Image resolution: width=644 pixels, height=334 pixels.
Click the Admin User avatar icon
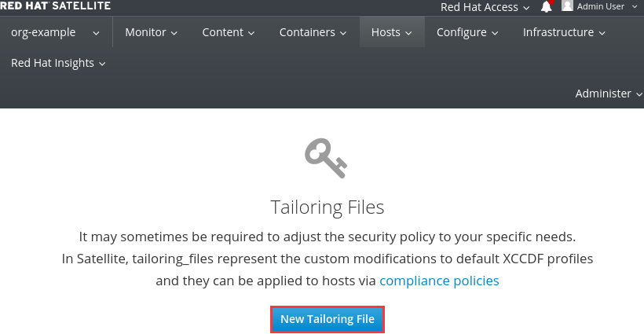[568, 6]
